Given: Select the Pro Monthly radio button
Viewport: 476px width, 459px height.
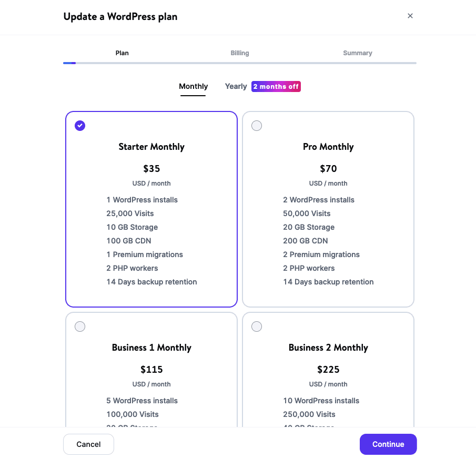Looking at the screenshot, I should pyautogui.click(x=257, y=126).
